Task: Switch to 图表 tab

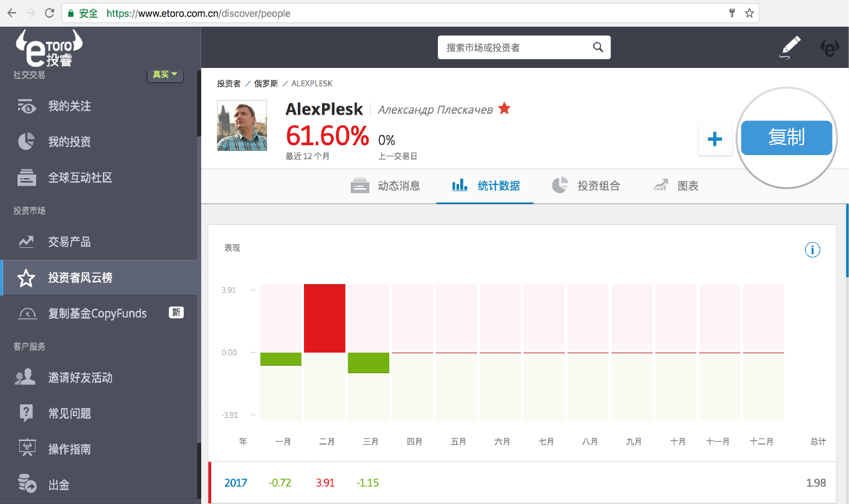Action: 676,186
